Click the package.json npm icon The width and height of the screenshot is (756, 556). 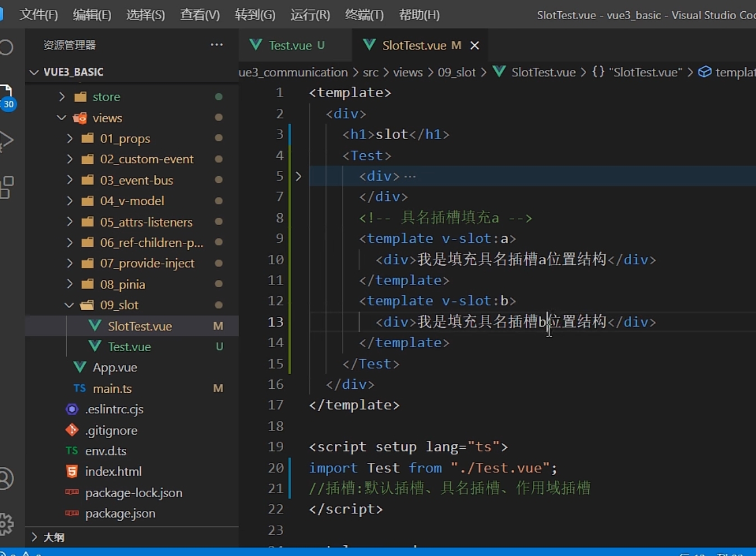[72, 513]
